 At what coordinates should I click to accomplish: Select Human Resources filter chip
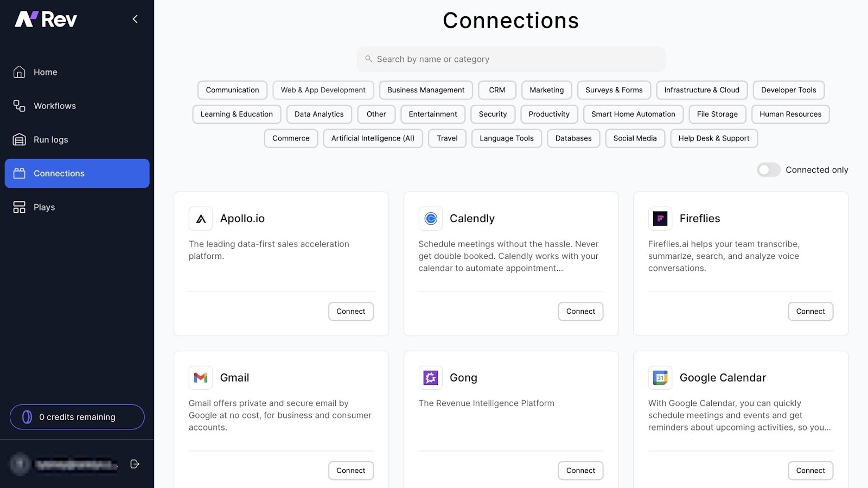pyautogui.click(x=790, y=114)
